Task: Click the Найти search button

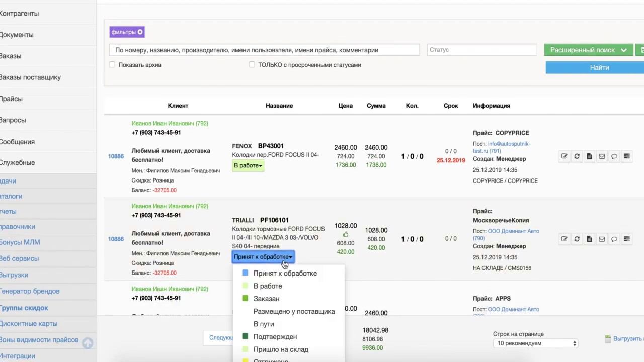Action: (x=595, y=67)
